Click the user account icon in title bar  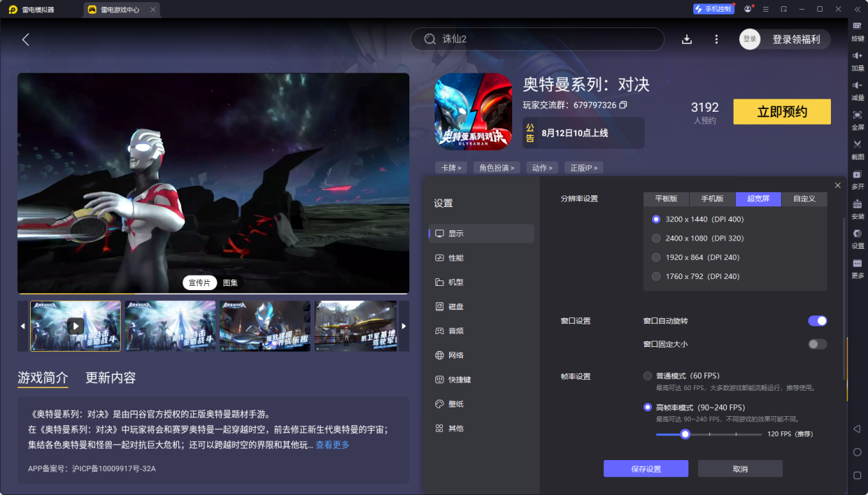tap(747, 9)
